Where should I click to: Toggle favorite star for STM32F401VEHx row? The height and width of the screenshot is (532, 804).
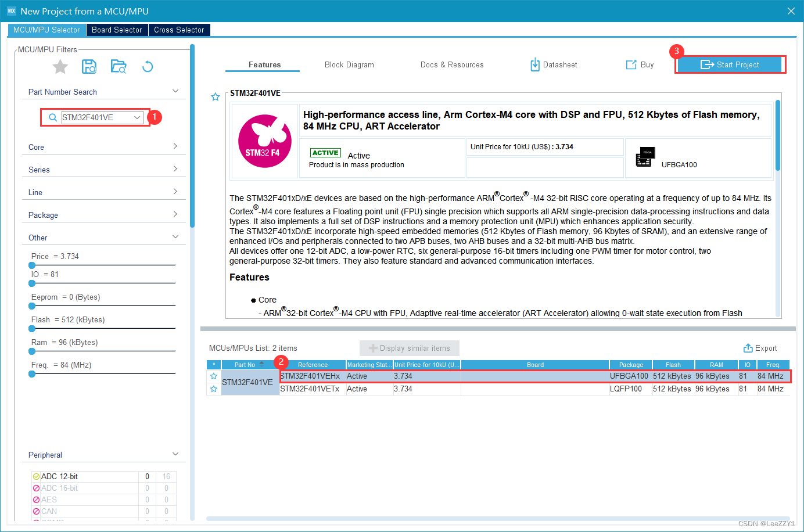(214, 376)
